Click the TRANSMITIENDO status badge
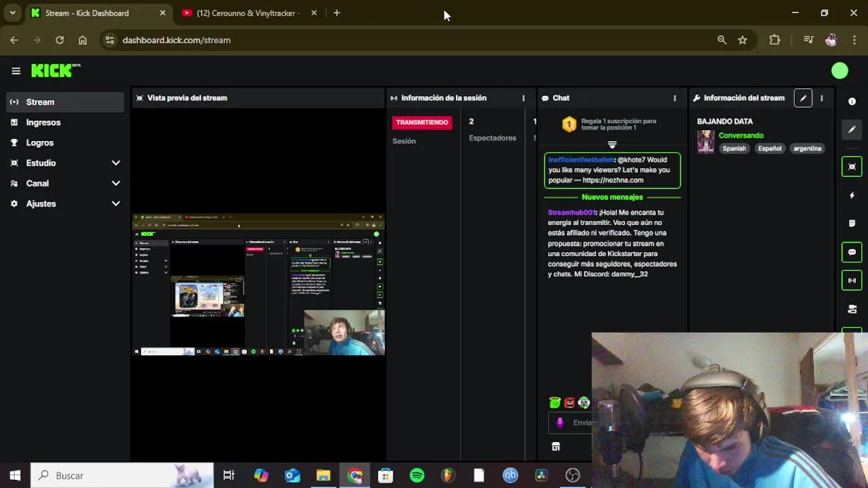Image resolution: width=868 pixels, height=488 pixels. click(422, 122)
